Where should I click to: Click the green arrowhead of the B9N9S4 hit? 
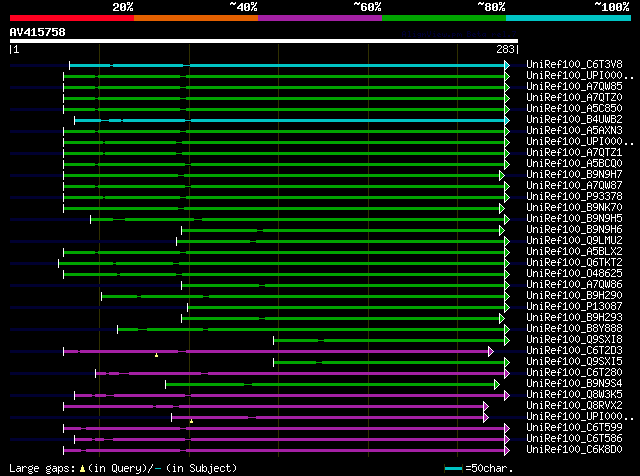(x=497, y=385)
